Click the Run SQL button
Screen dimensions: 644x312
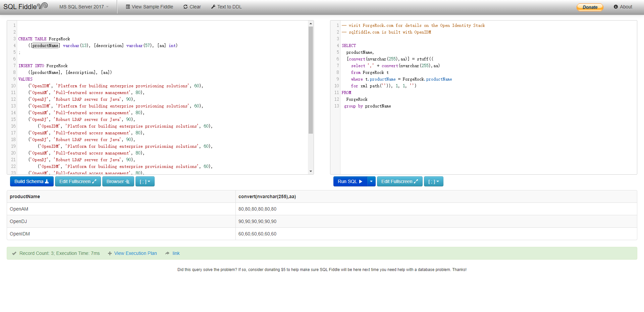[x=350, y=181]
